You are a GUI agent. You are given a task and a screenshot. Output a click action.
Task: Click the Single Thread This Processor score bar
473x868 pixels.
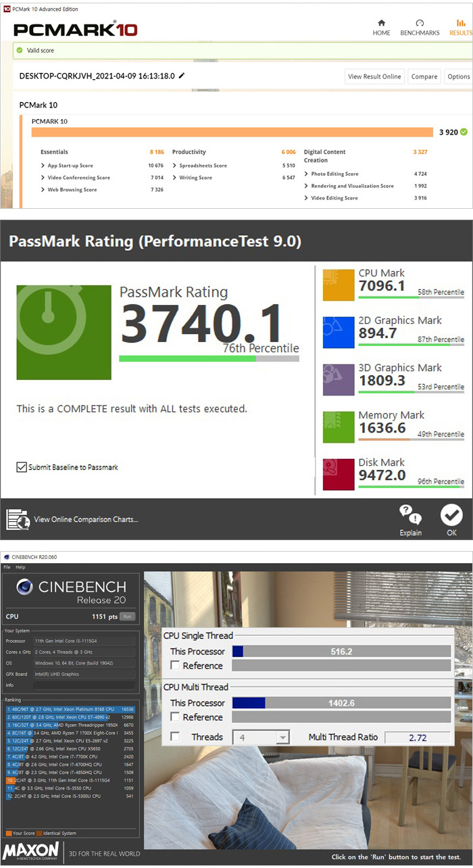341,652
